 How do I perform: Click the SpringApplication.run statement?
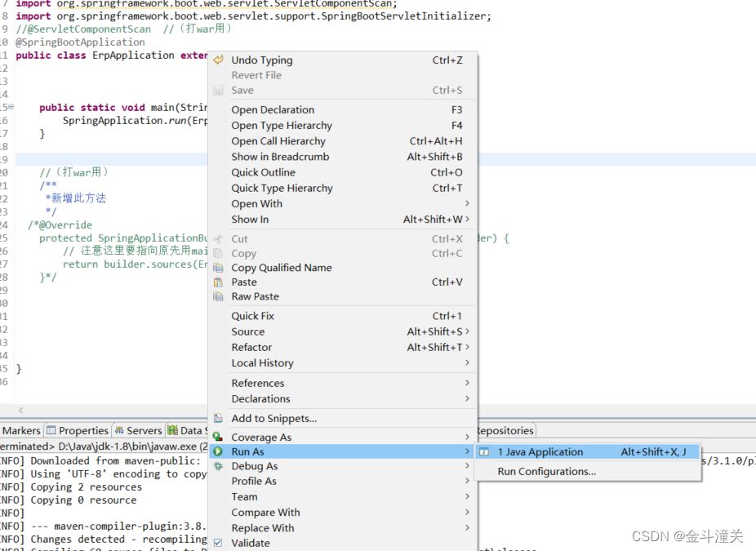coord(136,120)
